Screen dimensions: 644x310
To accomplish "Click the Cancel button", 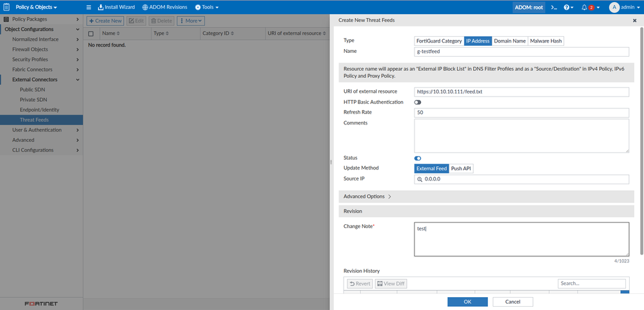I will tap(512, 302).
